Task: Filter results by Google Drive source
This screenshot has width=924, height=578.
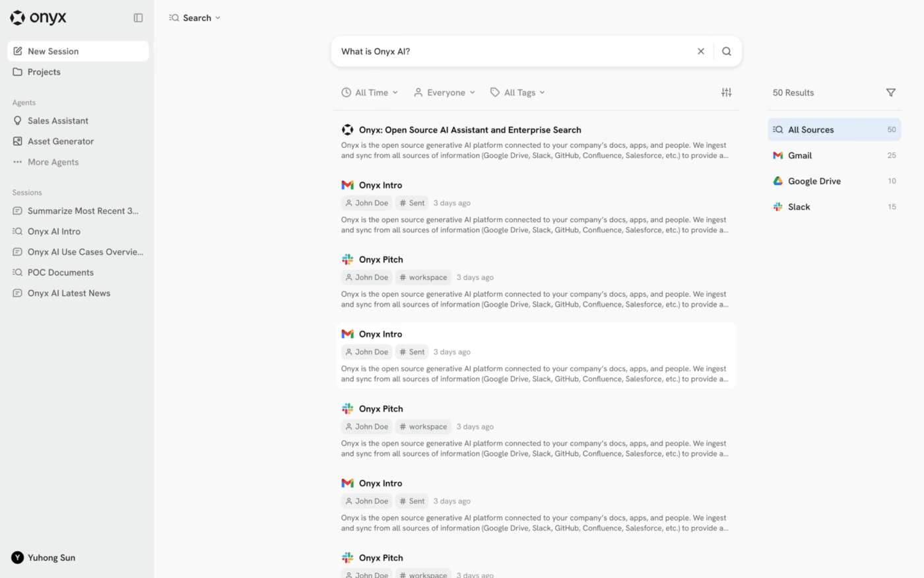Action: click(834, 181)
